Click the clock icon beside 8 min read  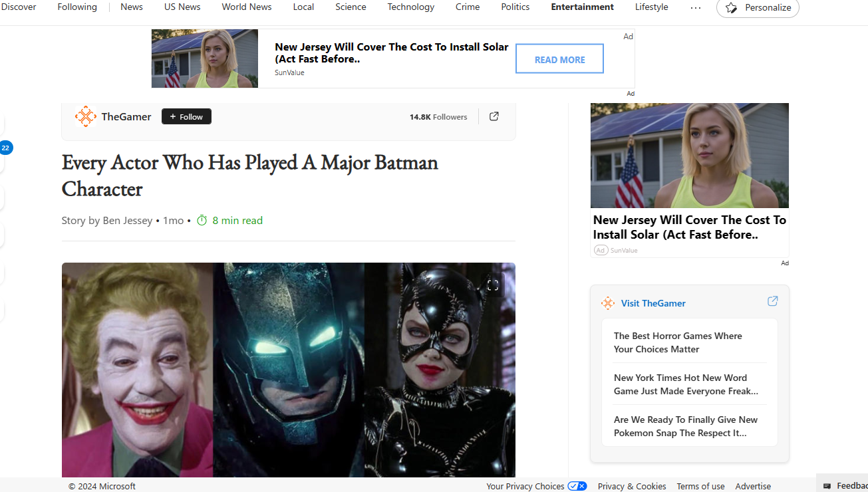[x=202, y=220]
